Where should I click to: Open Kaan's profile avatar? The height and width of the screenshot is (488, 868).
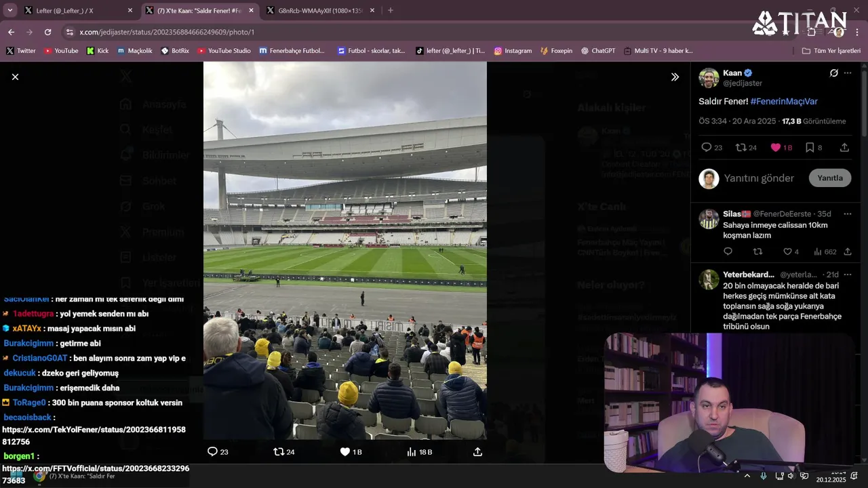pyautogui.click(x=709, y=78)
